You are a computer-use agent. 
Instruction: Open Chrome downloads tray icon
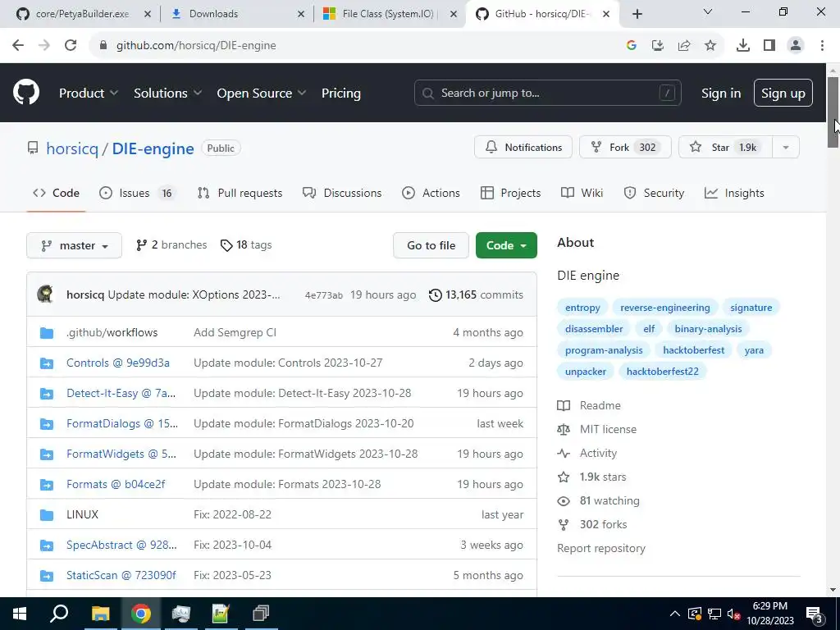742,46
